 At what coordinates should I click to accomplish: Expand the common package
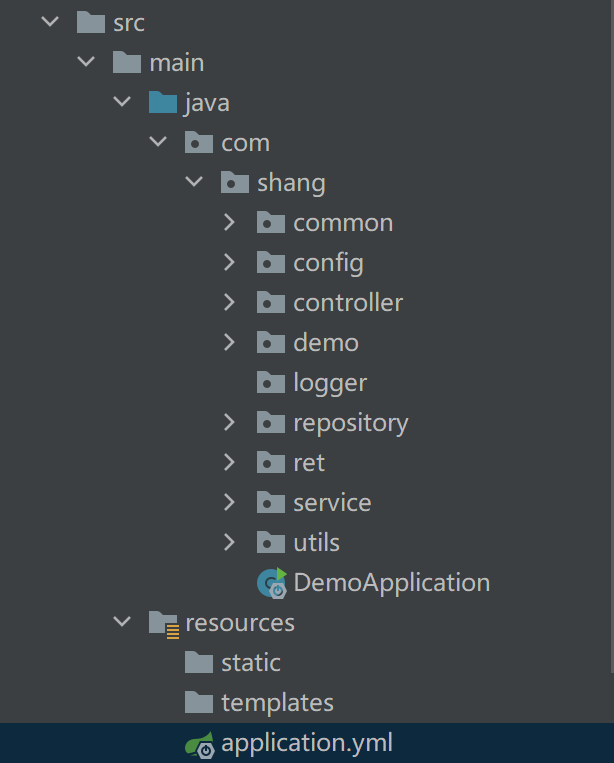point(230,222)
